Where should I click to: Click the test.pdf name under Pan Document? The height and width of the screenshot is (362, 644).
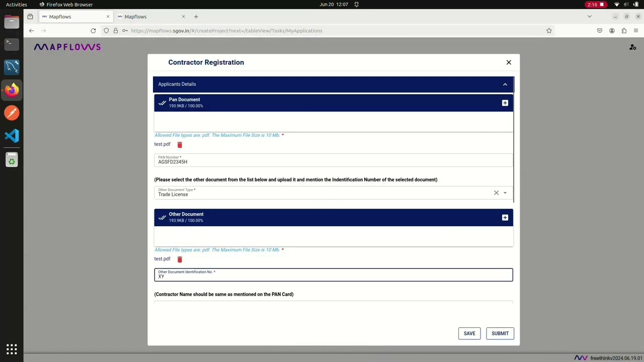click(x=162, y=144)
